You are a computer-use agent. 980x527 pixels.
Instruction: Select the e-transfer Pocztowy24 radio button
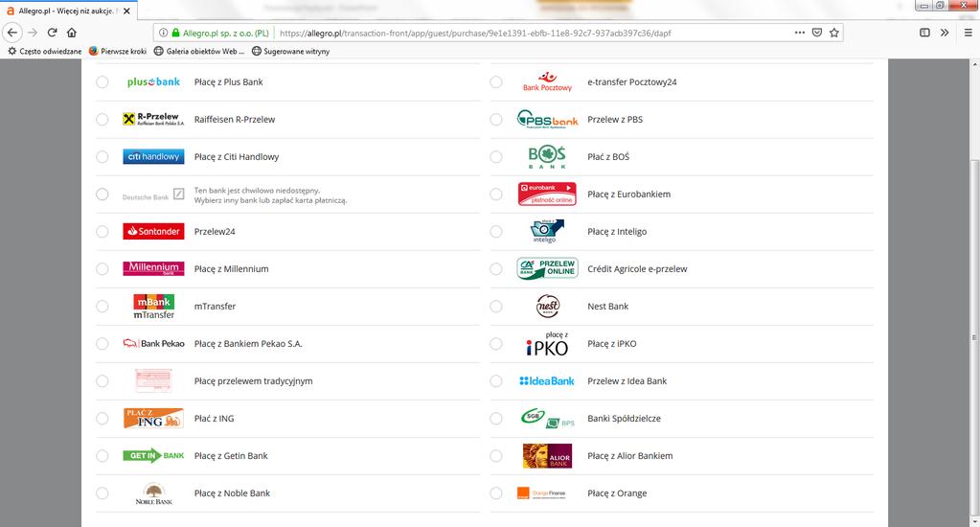coord(496,81)
